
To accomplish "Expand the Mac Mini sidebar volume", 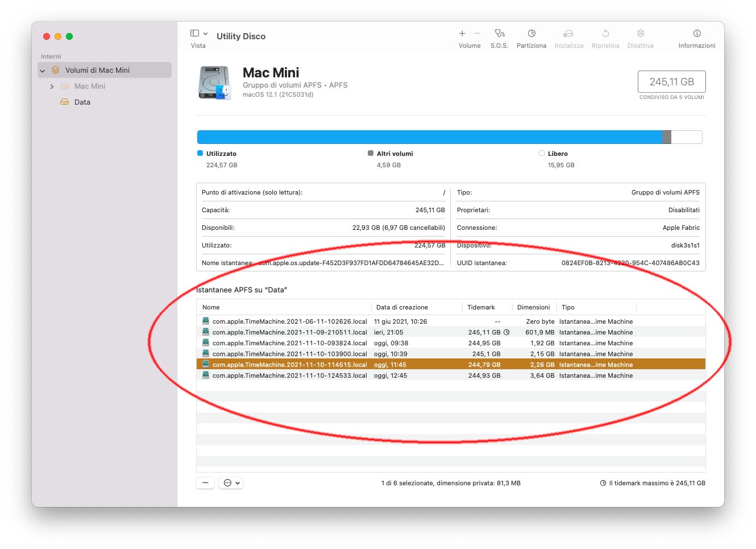I will coord(52,86).
